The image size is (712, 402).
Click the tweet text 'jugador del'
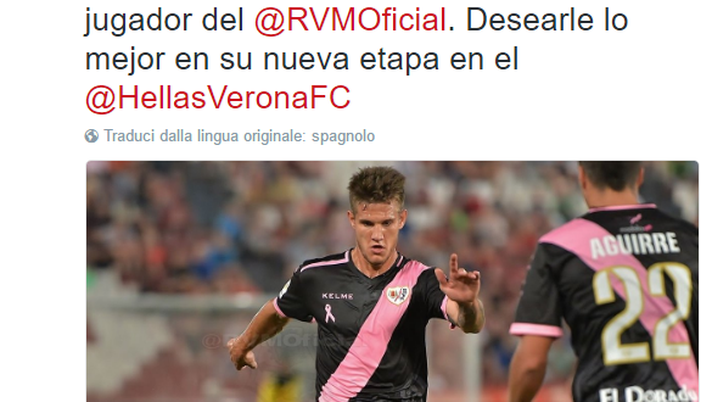point(164,20)
